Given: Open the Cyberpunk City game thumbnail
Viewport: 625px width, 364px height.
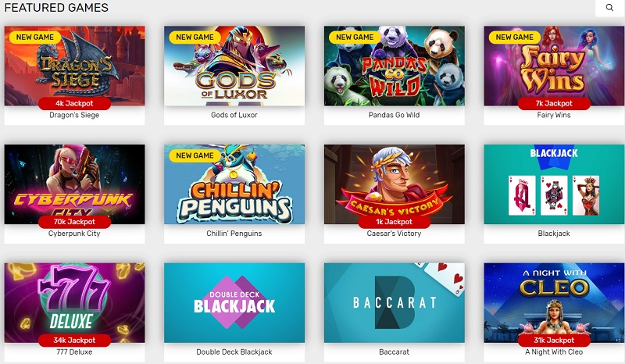Looking at the screenshot, I should (x=74, y=184).
